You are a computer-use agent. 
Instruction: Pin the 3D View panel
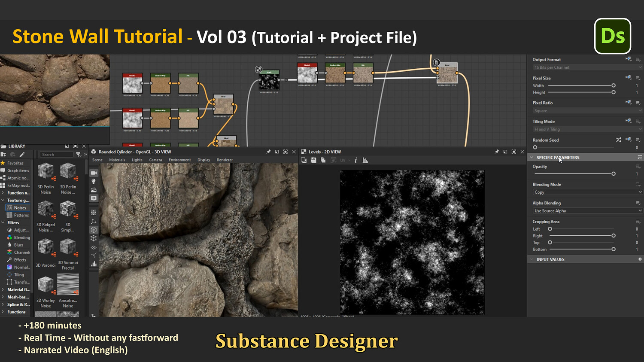[x=269, y=152]
